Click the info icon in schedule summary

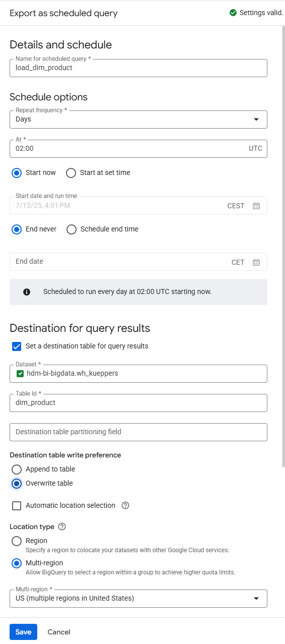point(27,291)
